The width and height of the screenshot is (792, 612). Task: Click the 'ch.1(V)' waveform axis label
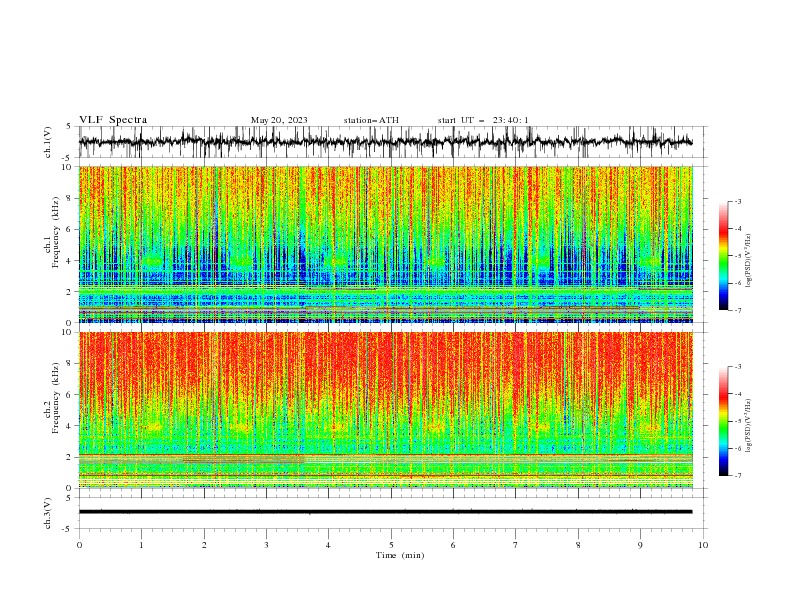[x=48, y=142]
